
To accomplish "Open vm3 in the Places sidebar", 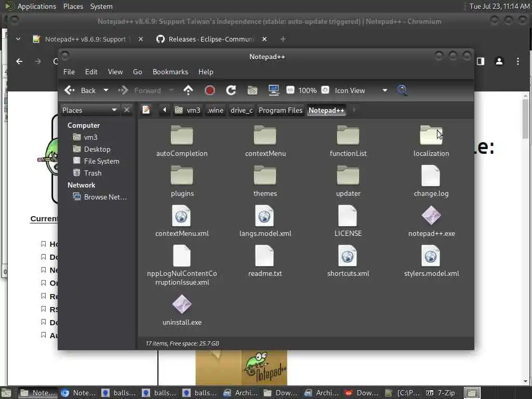I will pyautogui.click(x=90, y=137).
